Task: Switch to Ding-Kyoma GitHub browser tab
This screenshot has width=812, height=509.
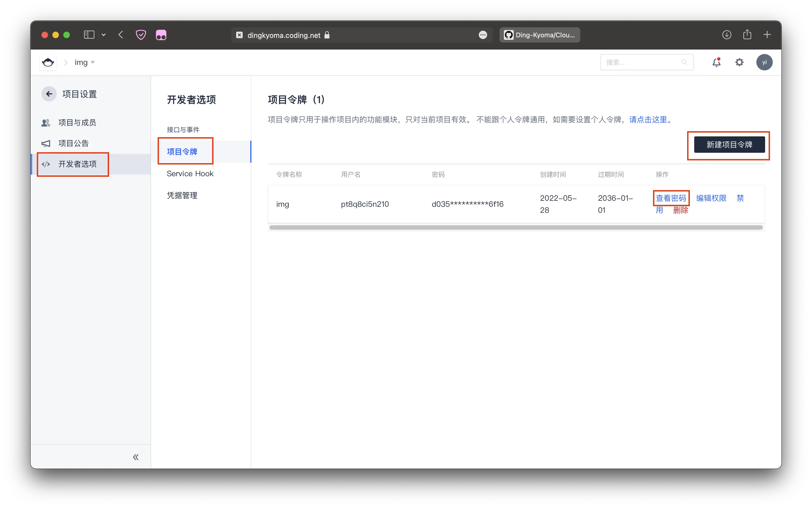Action: [540, 35]
